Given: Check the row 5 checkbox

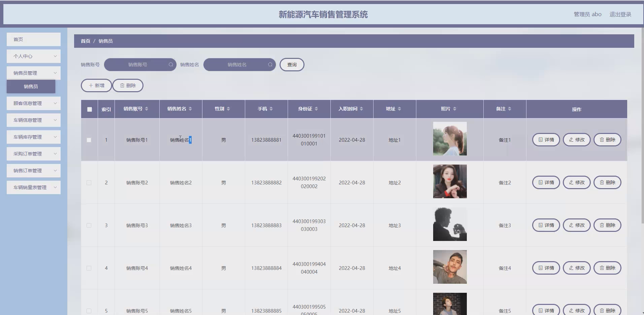Looking at the screenshot, I should (x=89, y=311).
